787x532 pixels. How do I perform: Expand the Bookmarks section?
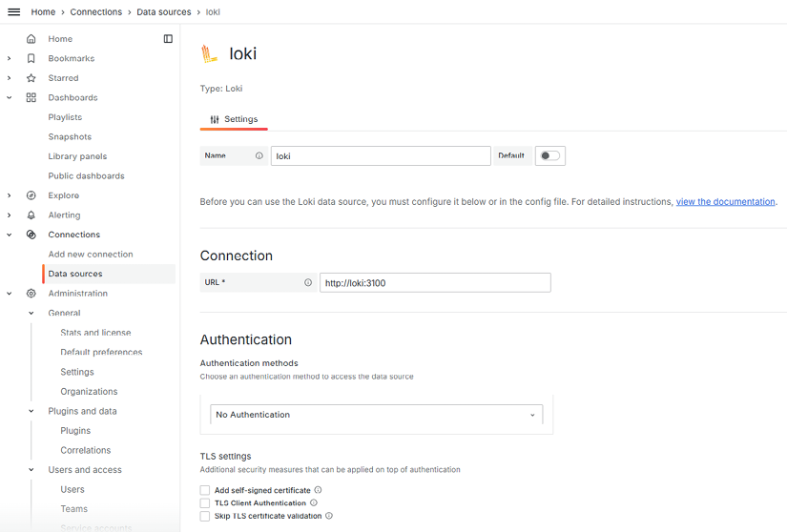tap(9, 58)
